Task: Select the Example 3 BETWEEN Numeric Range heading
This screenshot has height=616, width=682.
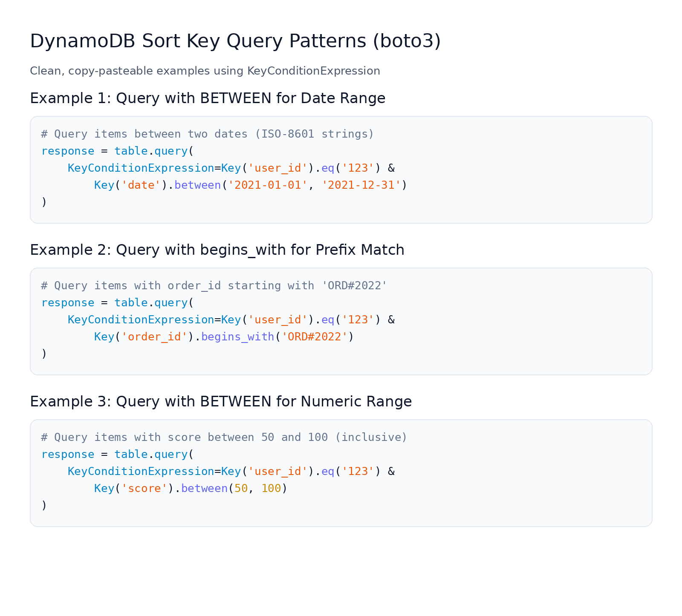Action: [221, 402]
